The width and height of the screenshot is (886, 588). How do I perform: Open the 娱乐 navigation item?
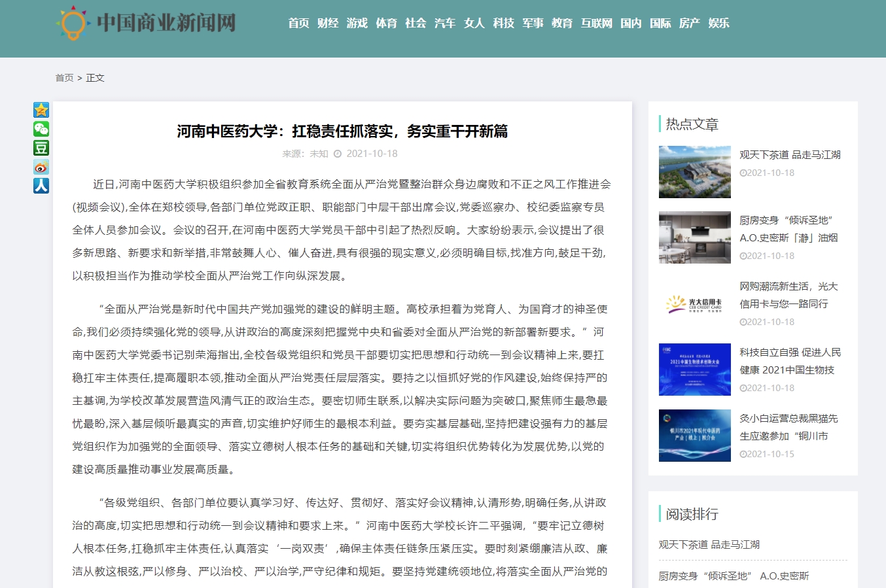click(718, 24)
